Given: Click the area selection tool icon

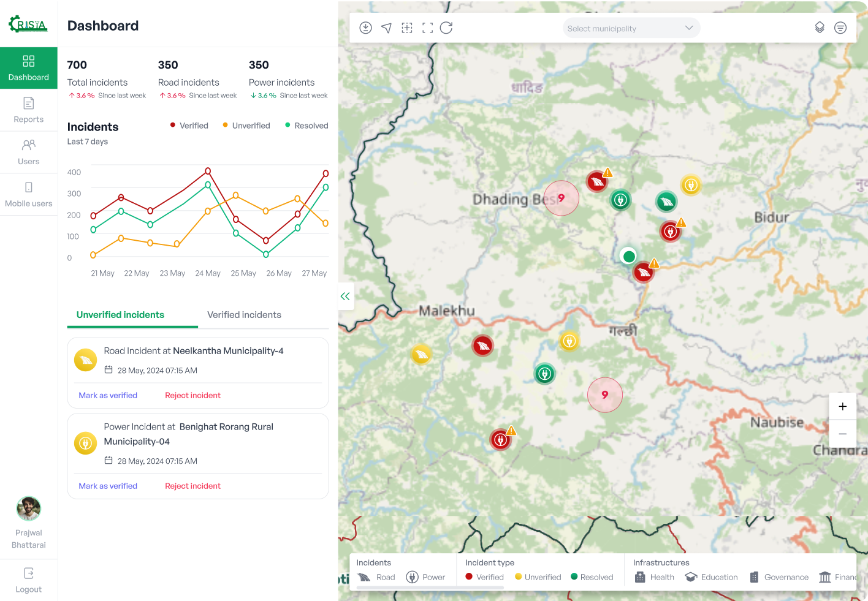Looking at the screenshot, I should (407, 28).
